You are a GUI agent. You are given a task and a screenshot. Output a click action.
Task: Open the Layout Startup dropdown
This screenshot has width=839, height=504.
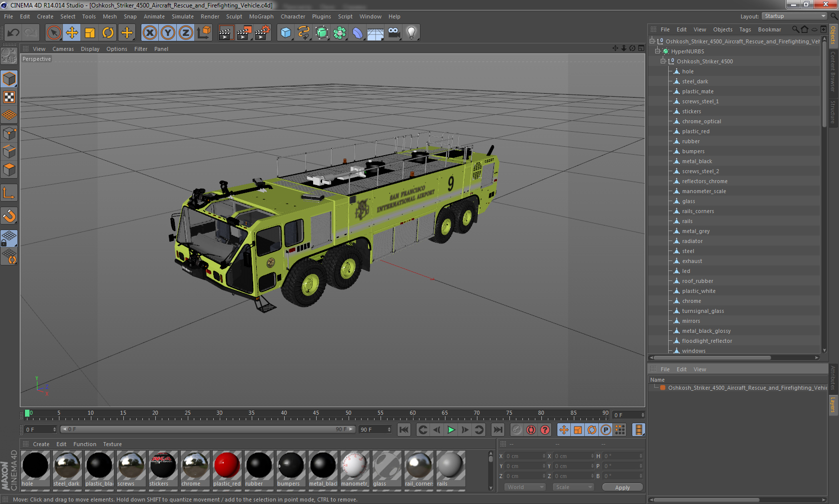coord(794,16)
